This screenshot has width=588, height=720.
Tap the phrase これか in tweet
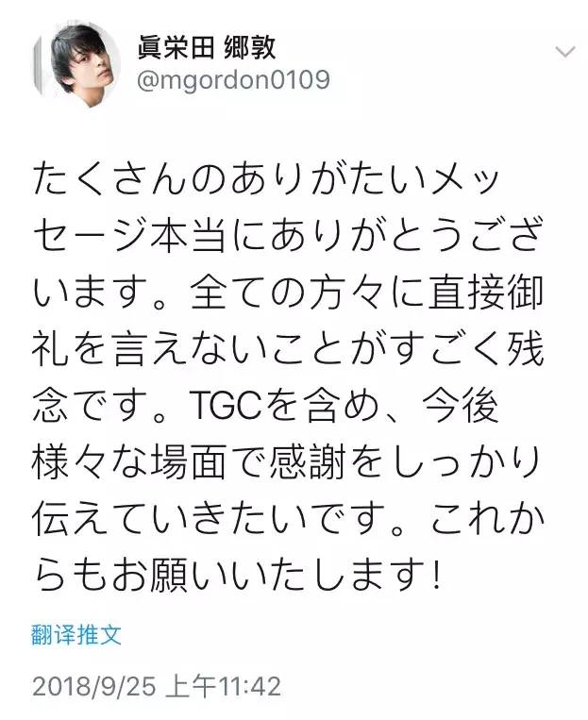485,519
